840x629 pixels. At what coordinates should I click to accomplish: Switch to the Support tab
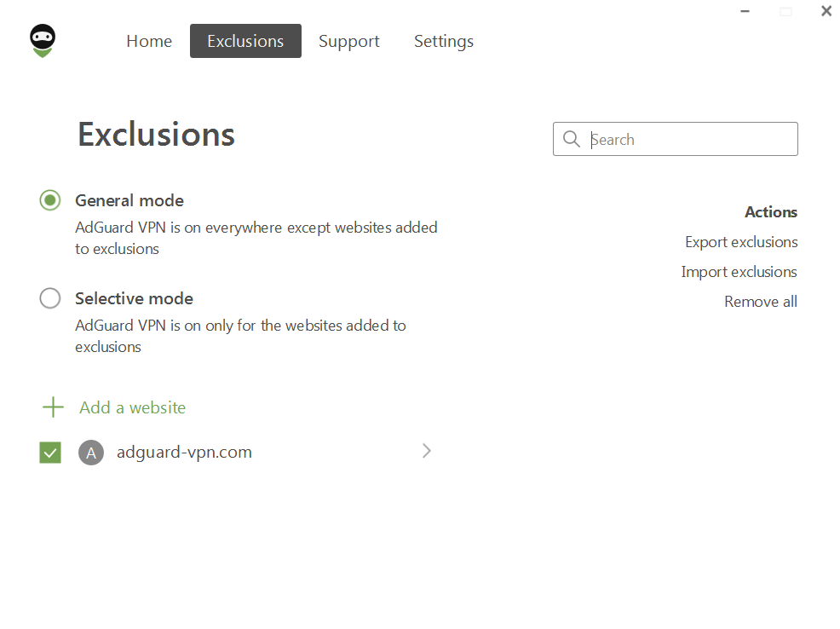348,41
